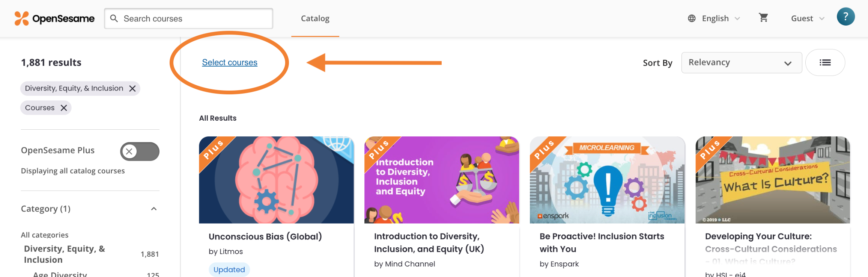Image resolution: width=868 pixels, height=277 pixels.
Task: Enable the OpenSesame Plus toggle
Action: click(140, 151)
